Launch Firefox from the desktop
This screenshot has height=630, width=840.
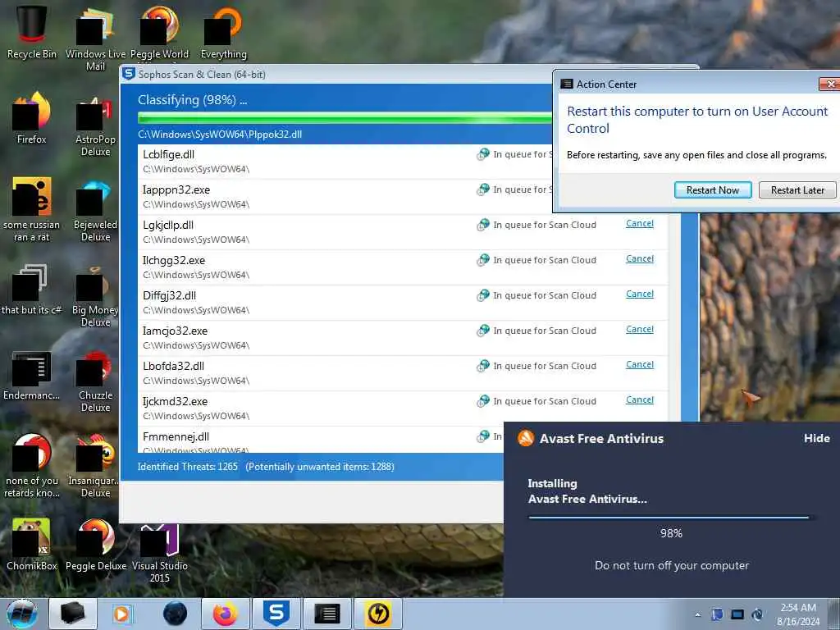32,118
